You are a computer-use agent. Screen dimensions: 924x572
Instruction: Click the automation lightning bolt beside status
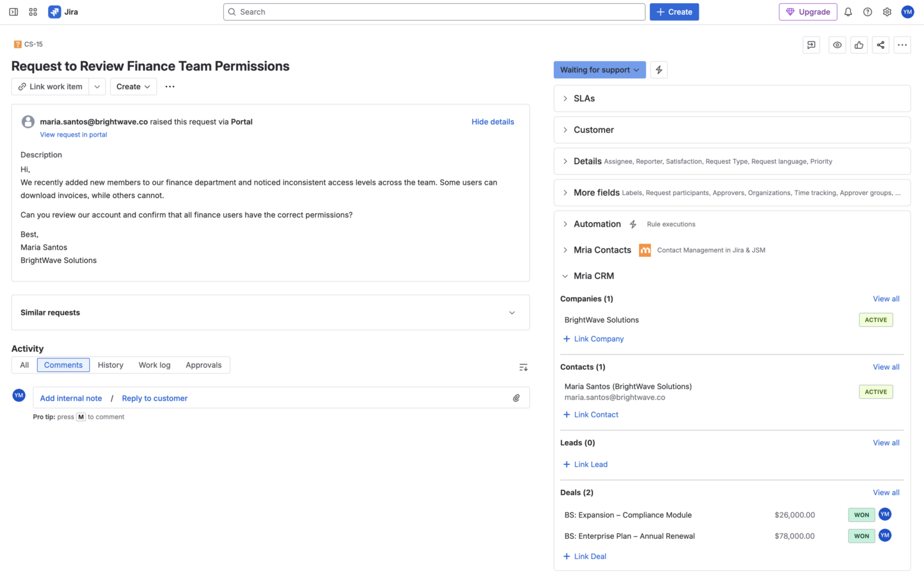pyautogui.click(x=658, y=69)
